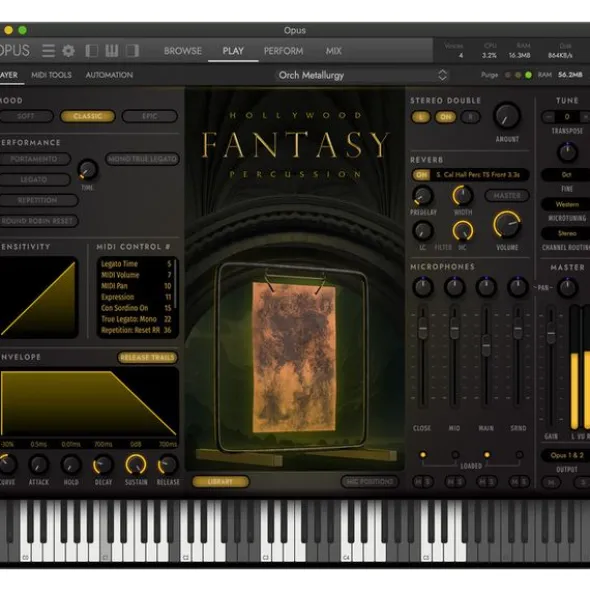The image size is (590, 591).
Task: Click the Round Robin Reset button
Action: pos(38,221)
